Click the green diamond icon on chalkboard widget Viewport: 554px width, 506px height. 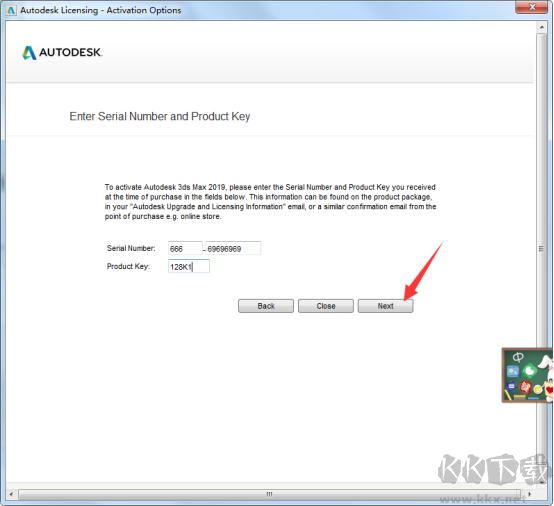click(529, 371)
